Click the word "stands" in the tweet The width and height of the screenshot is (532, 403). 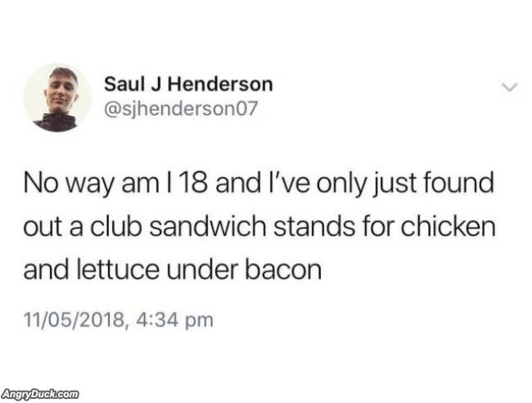313,226
